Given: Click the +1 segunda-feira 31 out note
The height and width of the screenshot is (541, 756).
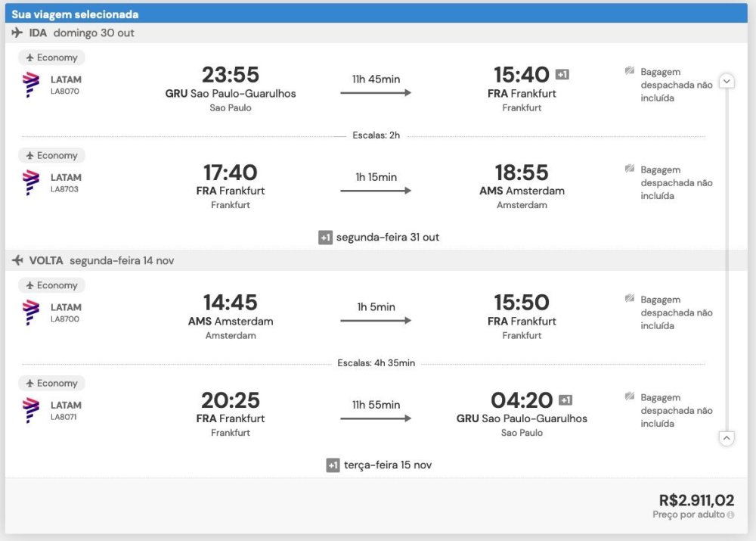Looking at the screenshot, I should click(379, 238).
